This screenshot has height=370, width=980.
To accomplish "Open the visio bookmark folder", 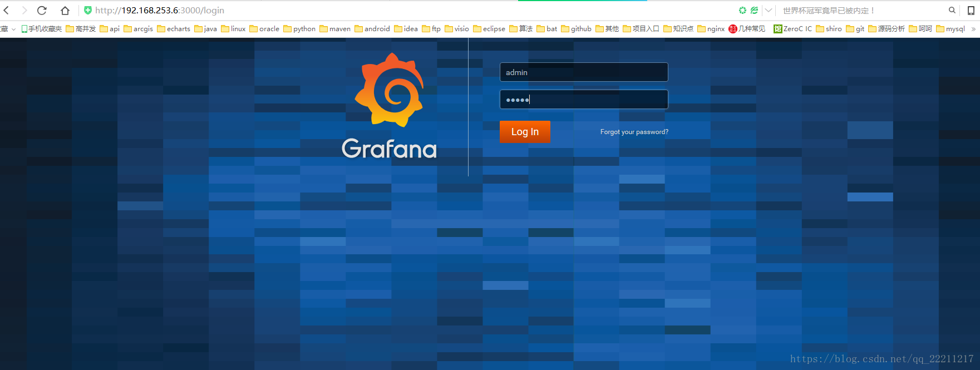I will pos(457,29).
